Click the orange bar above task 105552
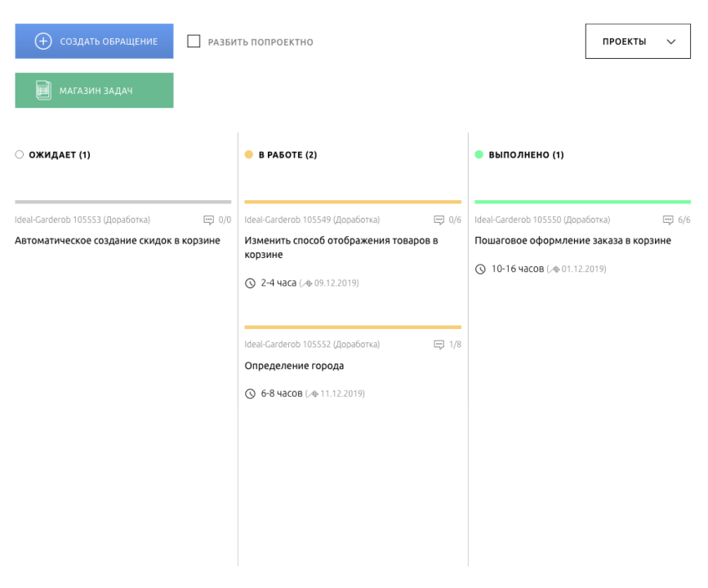 (353, 327)
